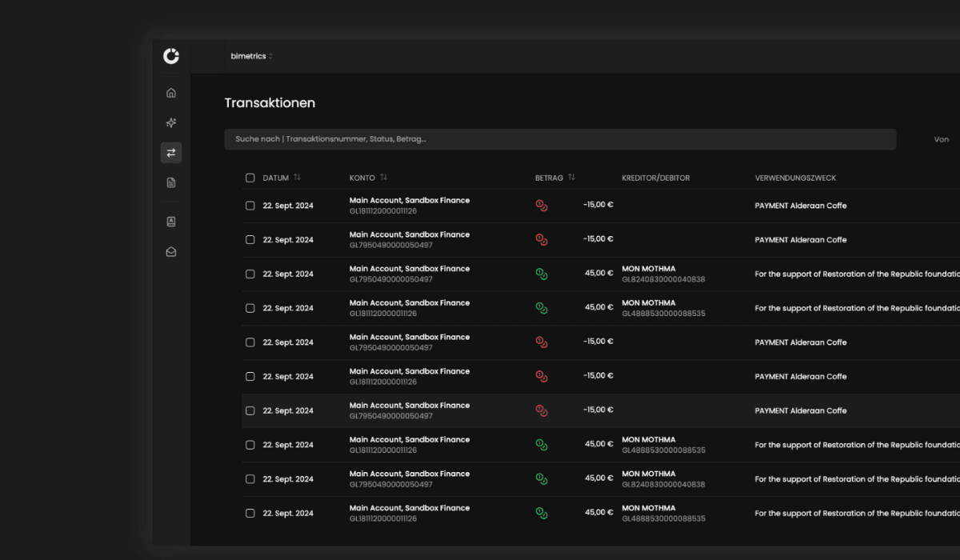
Task: Click the Von date filter
Action: tap(942, 139)
